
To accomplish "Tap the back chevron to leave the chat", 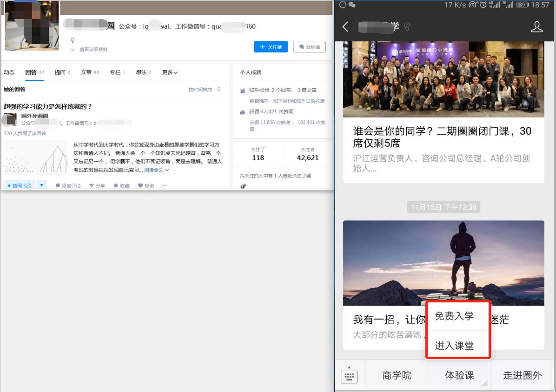I will (345, 27).
